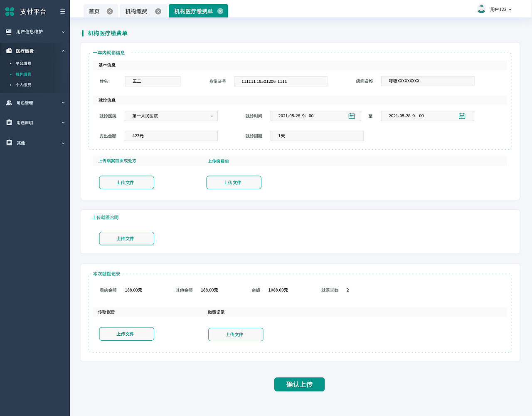Viewport: 532px width, 416px height.
Task: Expand the 用户信息维护 menu
Action: [x=63, y=32]
